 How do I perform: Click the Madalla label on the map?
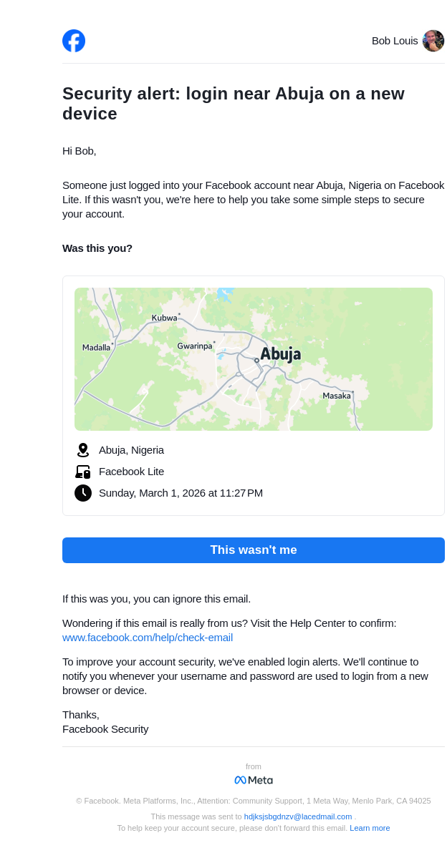97,348
